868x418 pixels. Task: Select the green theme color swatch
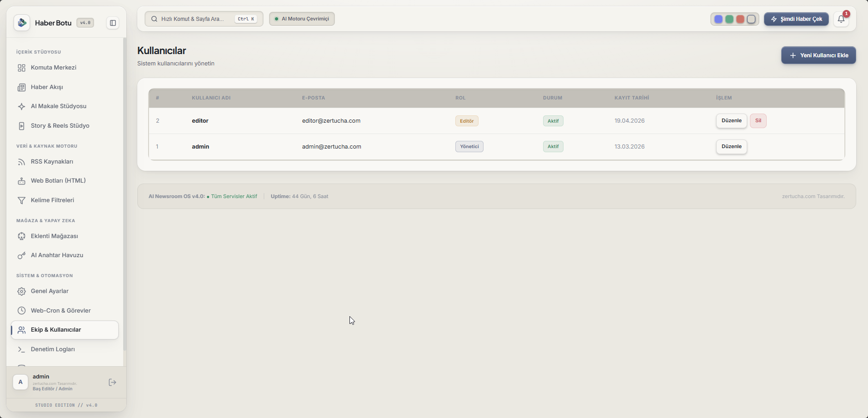point(729,19)
